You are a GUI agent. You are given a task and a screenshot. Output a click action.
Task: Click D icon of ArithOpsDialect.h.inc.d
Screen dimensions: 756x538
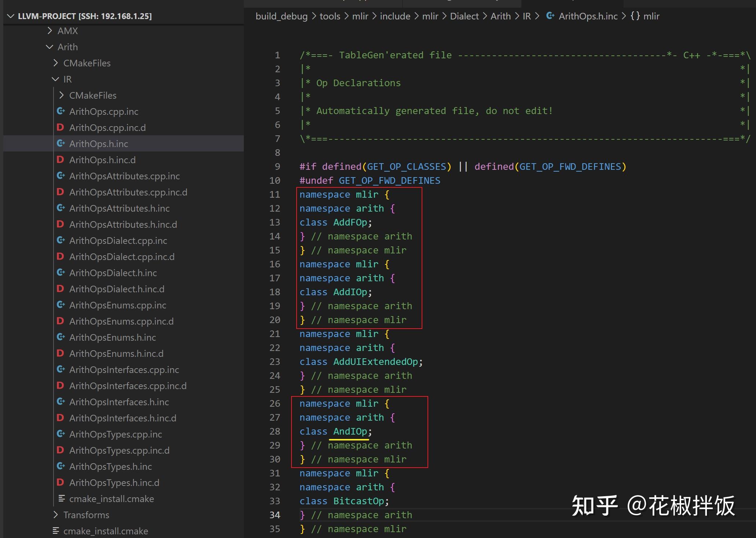[60, 289]
